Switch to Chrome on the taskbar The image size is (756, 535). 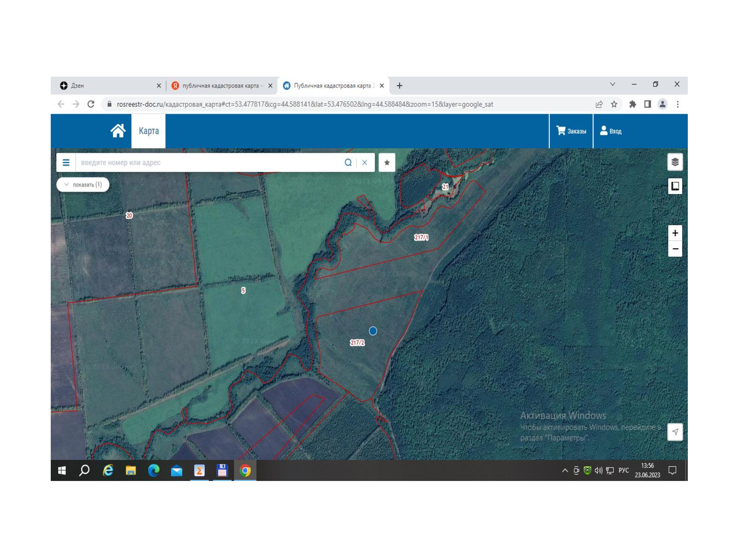pyautogui.click(x=245, y=471)
